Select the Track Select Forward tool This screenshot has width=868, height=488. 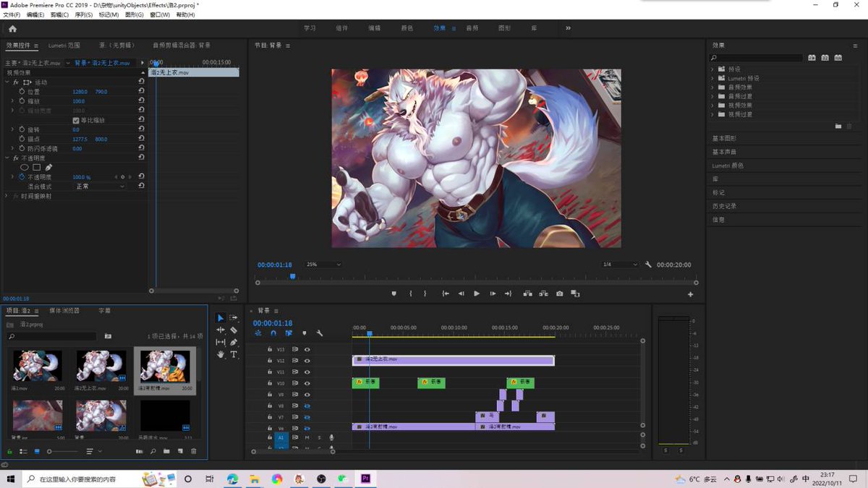coord(234,318)
